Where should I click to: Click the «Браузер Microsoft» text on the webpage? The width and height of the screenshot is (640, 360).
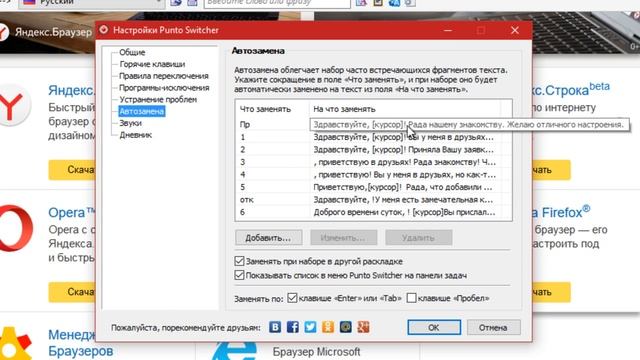316,352
